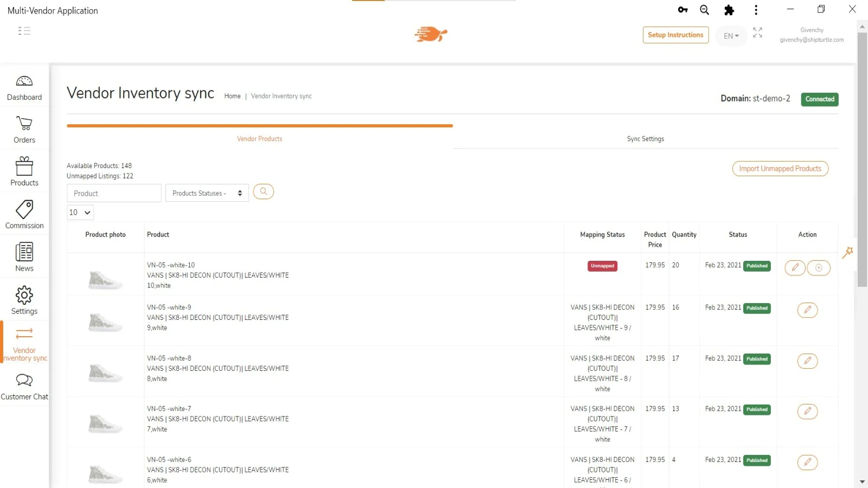Image resolution: width=868 pixels, height=488 pixels.
Task: Click the Import Unmapped Products button
Action: [x=780, y=169]
